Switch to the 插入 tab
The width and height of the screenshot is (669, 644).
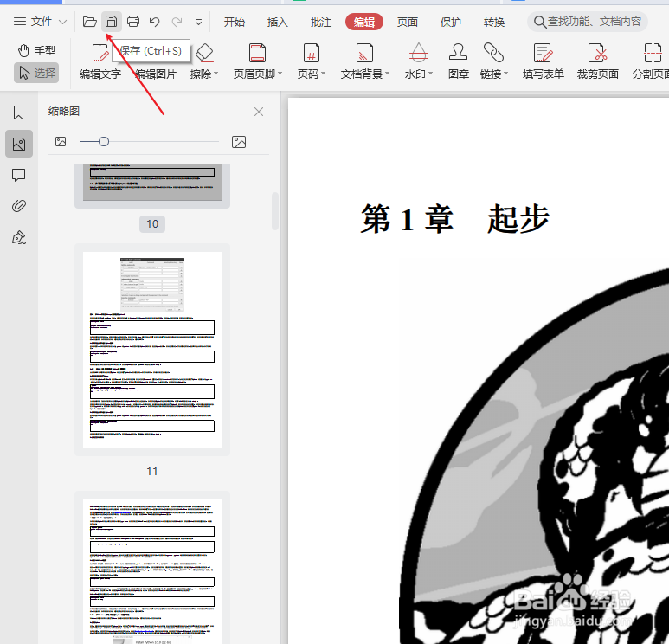click(x=277, y=22)
